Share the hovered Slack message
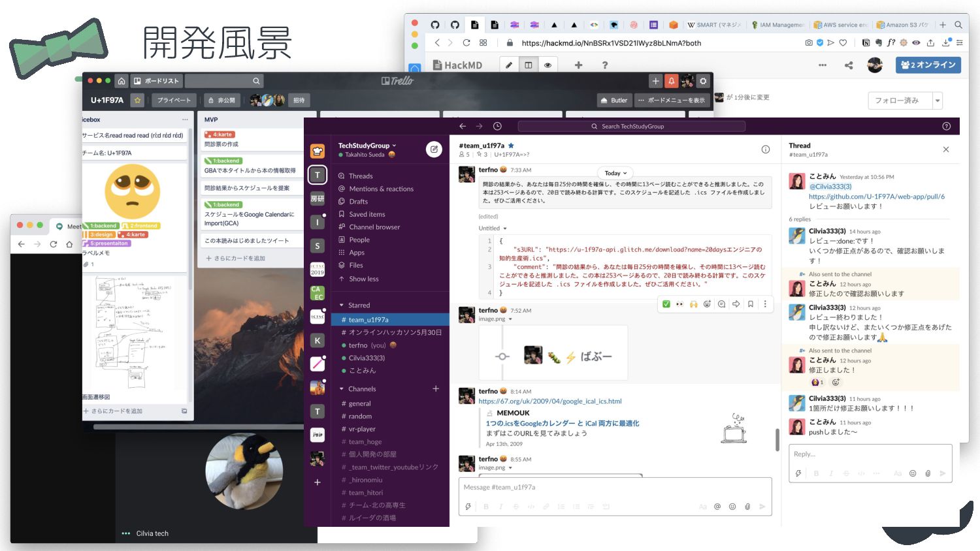Viewport: 980px width, 551px height. [x=736, y=304]
